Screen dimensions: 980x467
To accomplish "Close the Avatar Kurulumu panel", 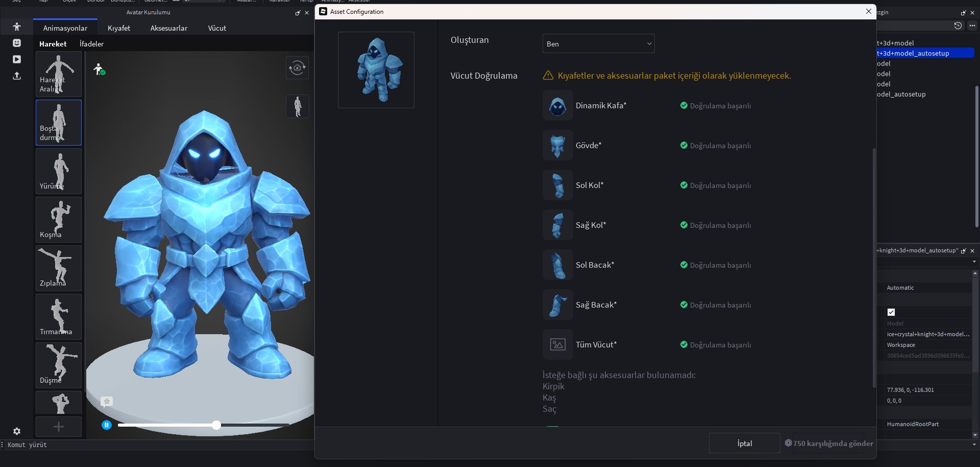I will [307, 13].
